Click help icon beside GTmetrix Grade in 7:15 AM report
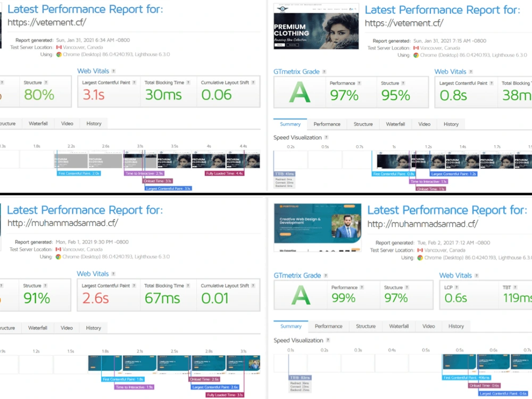The height and width of the screenshot is (399, 532). pyautogui.click(x=325, y=72)
